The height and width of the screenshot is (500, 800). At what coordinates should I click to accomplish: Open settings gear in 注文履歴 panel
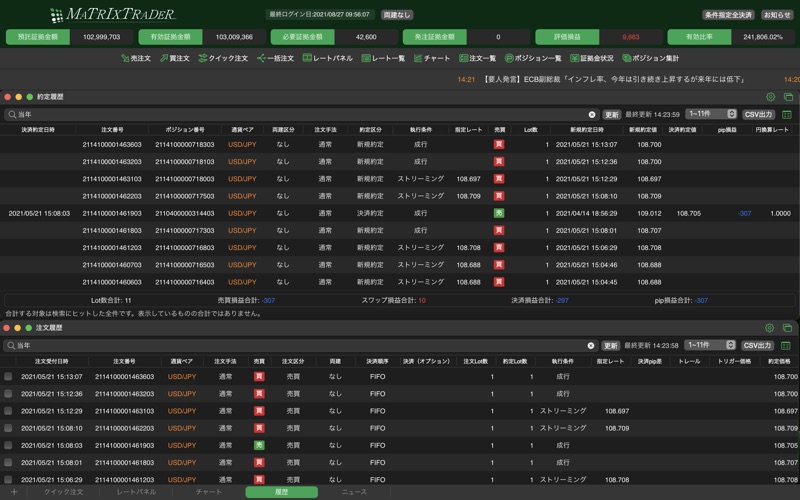coord(769,328)
